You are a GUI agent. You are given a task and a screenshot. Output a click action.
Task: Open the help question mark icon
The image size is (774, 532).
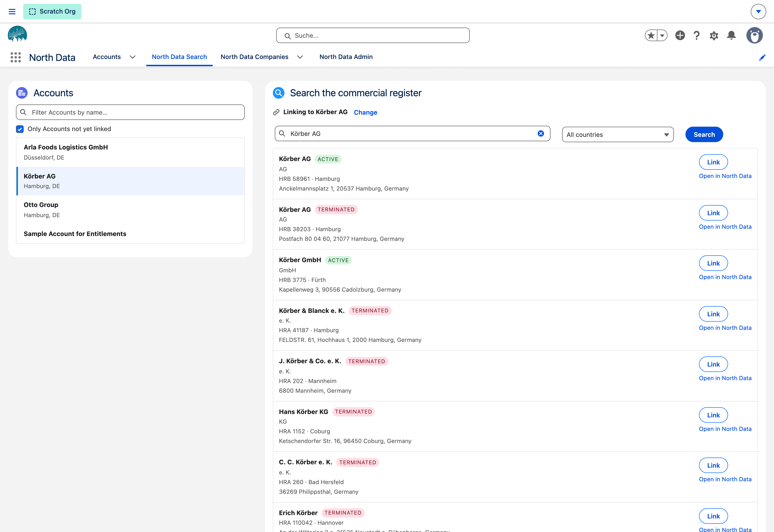pyautogui.click(x=697, y=35)
